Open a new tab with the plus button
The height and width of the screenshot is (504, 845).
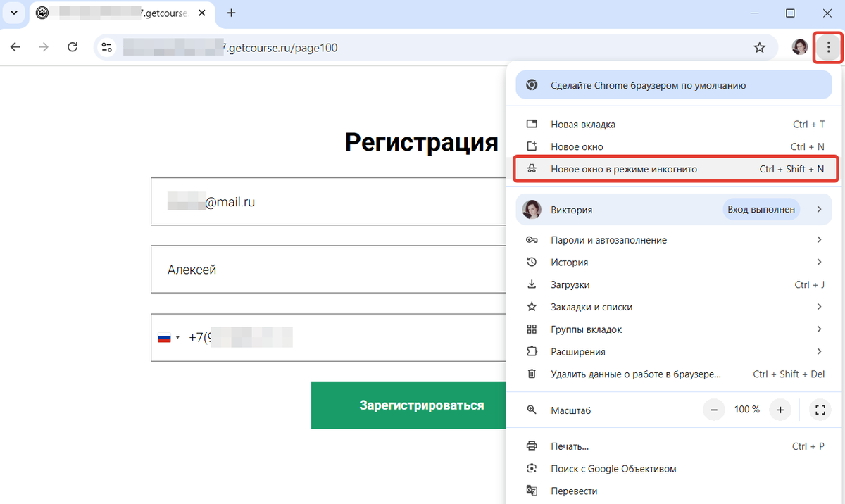(231, 13)
